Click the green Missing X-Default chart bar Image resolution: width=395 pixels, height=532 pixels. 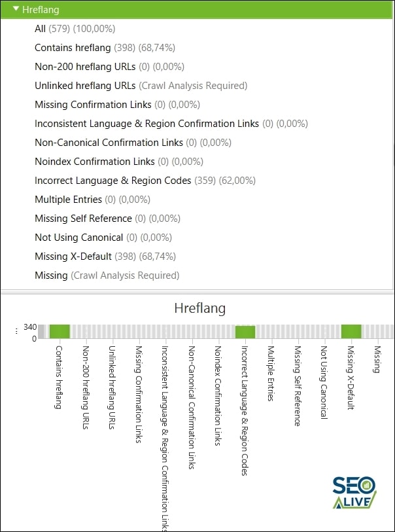pos(351,332)
